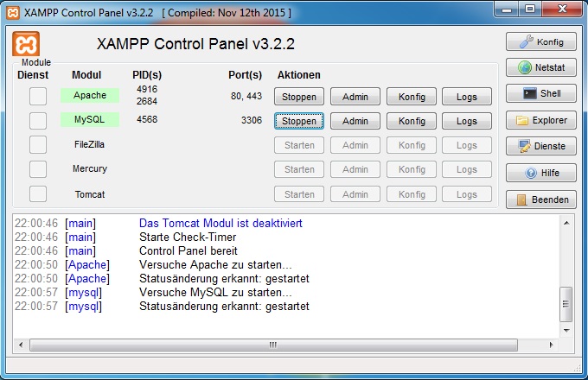Open MySQL Logs menu
The image size is (588, 380).
pos(466,121)
